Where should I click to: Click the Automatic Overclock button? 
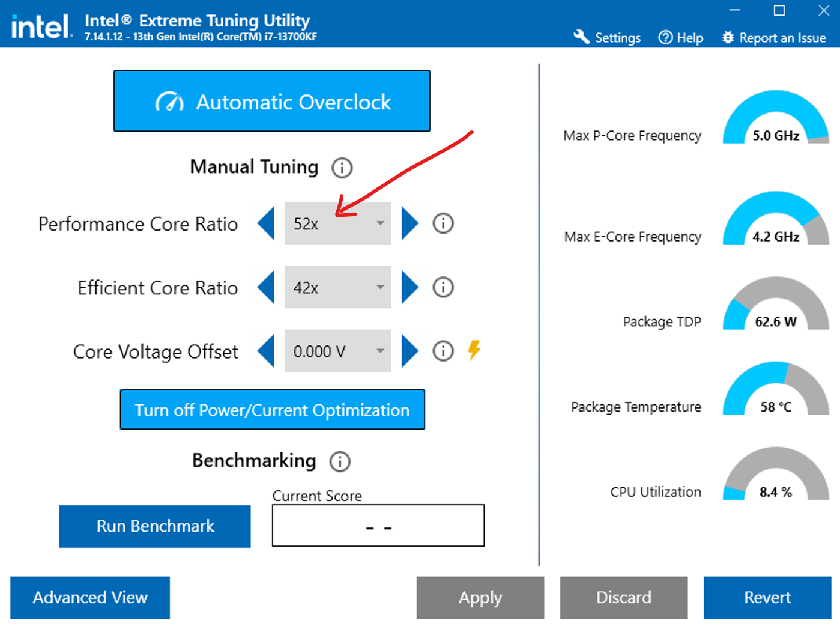272,101
